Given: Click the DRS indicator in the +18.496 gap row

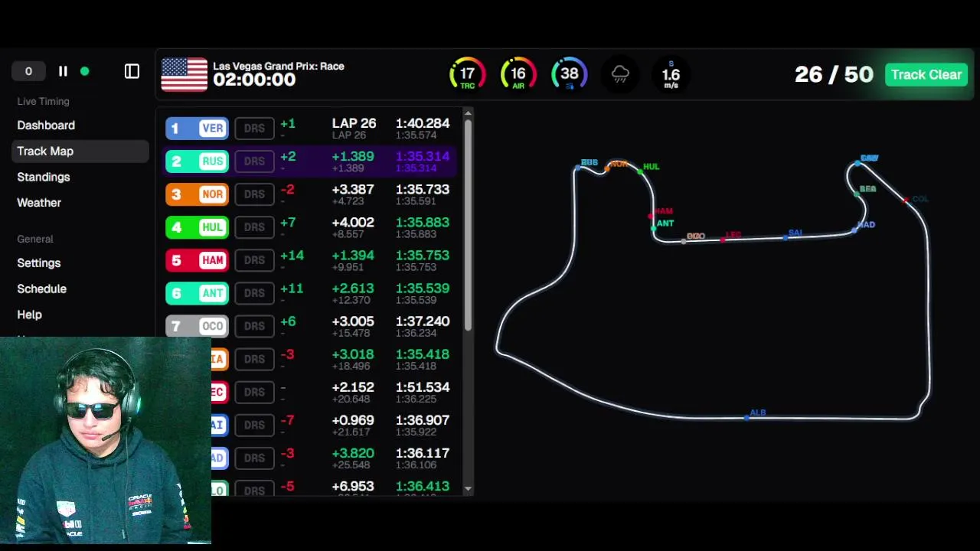Looking at the screenshot, I should tap(254, 359).
